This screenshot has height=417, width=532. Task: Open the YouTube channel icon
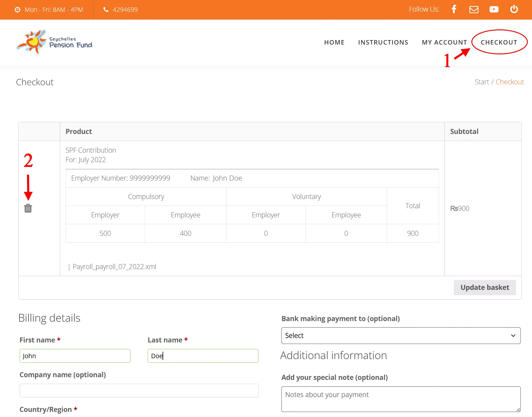(x=494, y=10)
